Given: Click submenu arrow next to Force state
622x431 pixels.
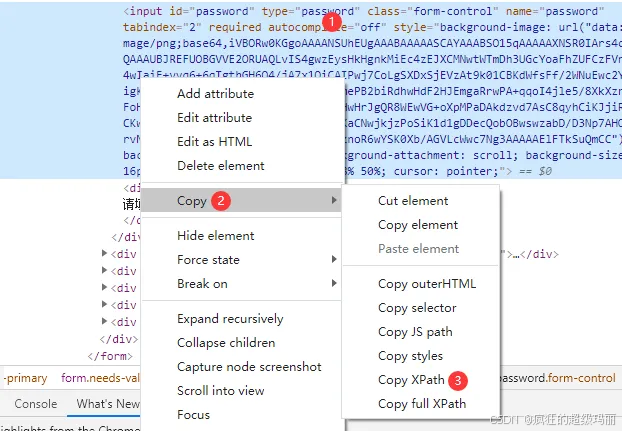Looking at the screenshot, I should click(334, 259).
